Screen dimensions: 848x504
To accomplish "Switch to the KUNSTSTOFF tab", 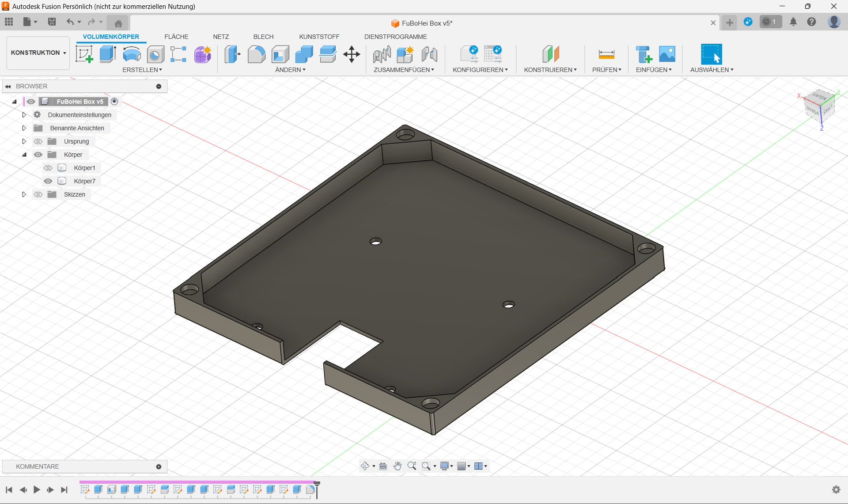I will click(319, 37).
